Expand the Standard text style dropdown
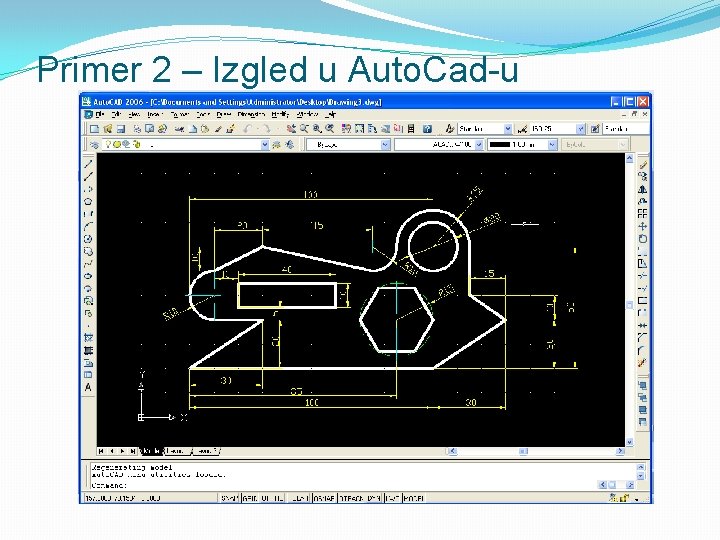Image resolution: width=720 pixels, height=540 pixels. point(508,129)
